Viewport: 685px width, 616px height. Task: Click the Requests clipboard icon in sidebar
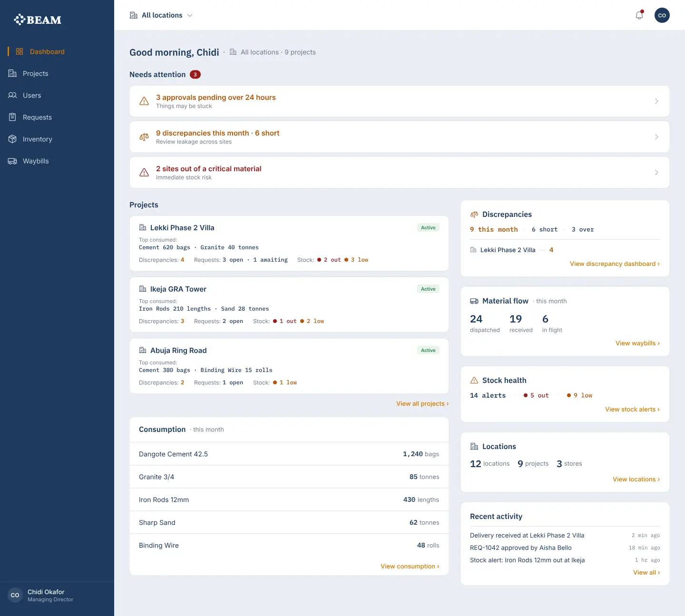12,117
